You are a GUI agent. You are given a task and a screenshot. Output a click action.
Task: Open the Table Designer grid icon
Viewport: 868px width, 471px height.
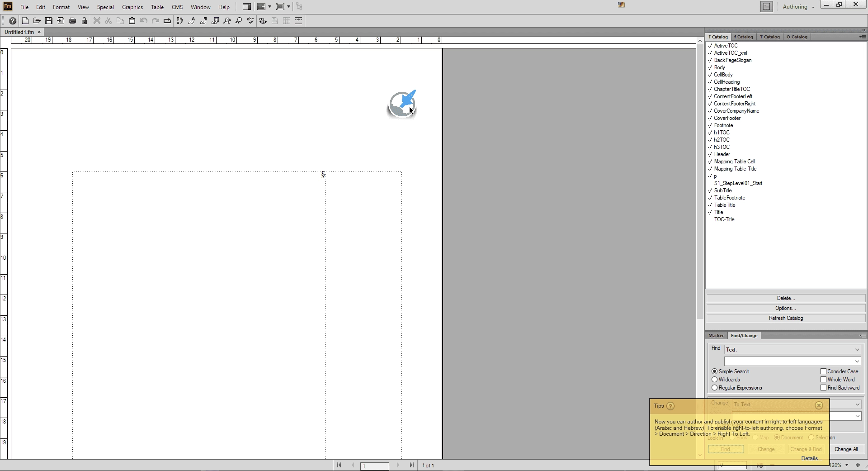click(x=215, y=21)
